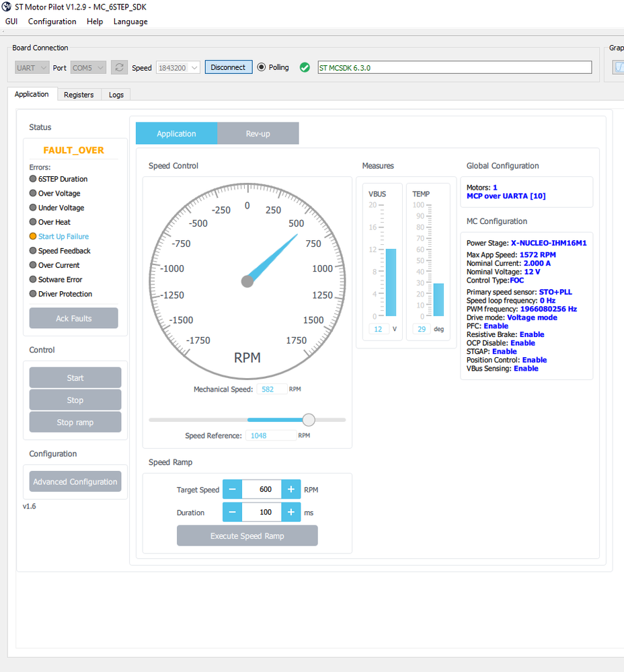Click the Duration 100 field
The height and width of the screenshot is (672, 624).
pyautogui.click(x=262, y=512)
